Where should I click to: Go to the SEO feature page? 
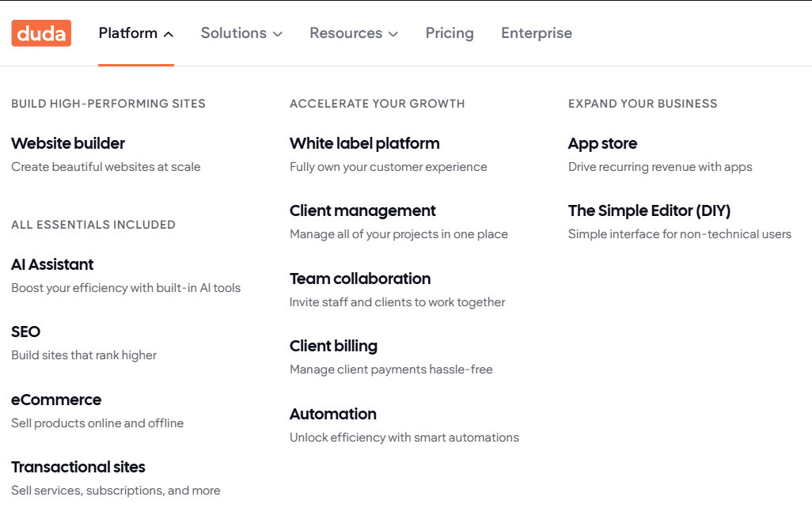click(26, 332)
